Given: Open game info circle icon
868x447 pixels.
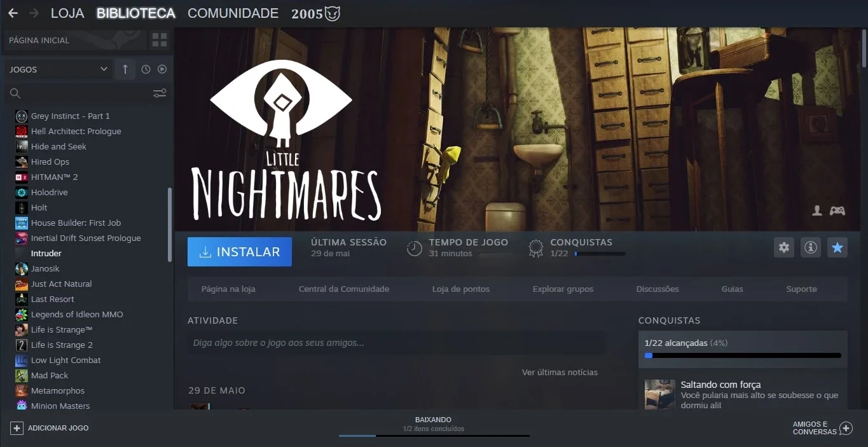Looking at the screenshot, I should (x=811, y=247).
